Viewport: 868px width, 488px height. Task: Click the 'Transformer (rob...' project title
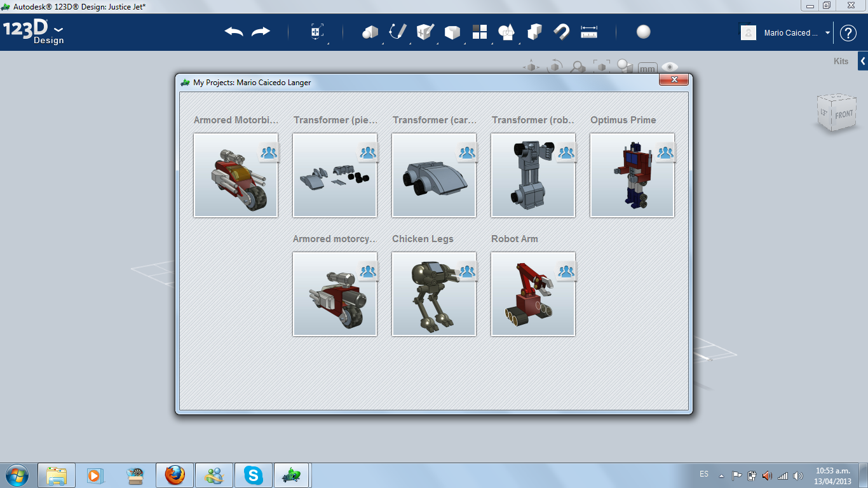(533, 120)
